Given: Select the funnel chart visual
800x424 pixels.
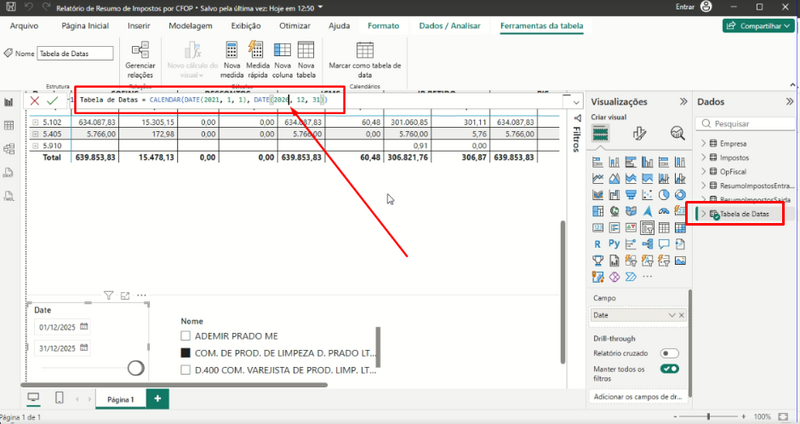Looking at the screenshot, I should 631,195.
